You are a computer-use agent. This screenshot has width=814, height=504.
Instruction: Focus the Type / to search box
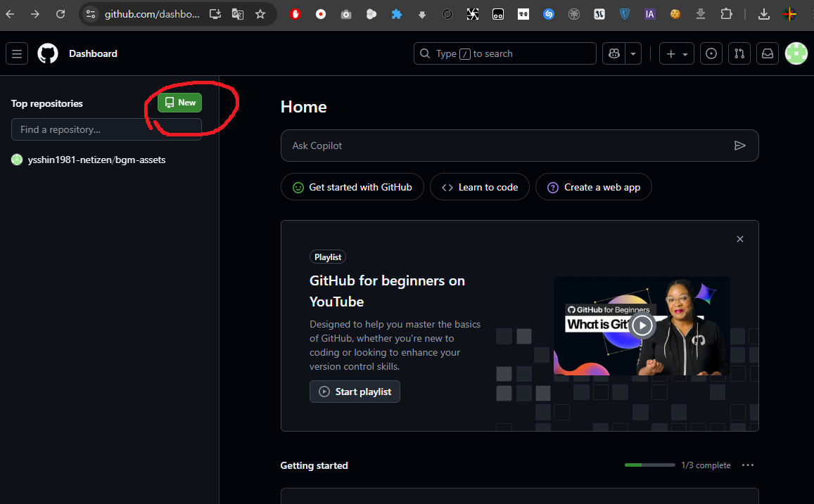point(504,53)
